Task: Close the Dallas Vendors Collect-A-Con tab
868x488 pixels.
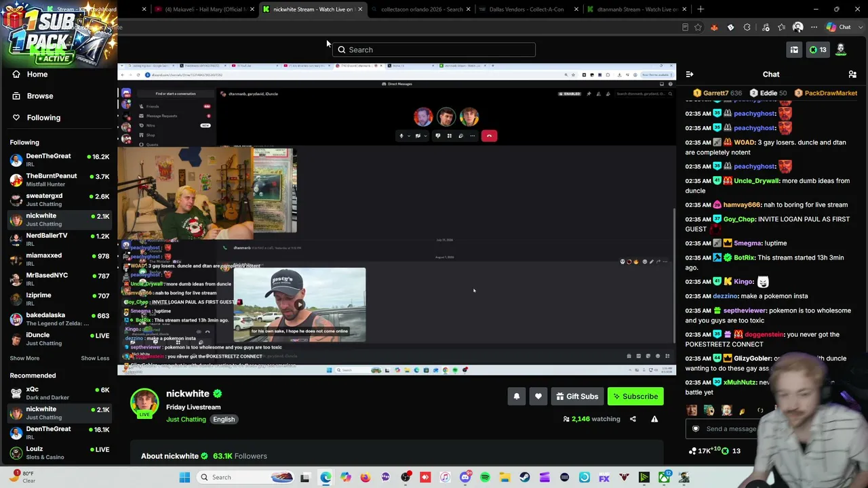Action: click(x=576, y=9)
